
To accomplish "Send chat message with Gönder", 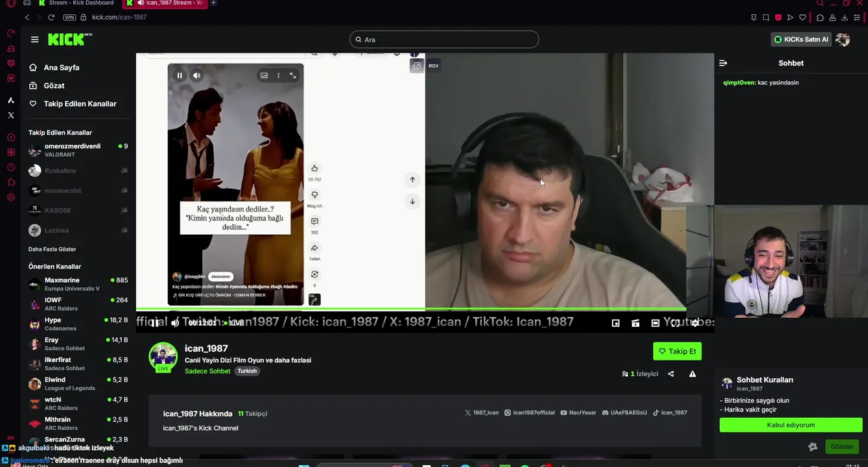I will 842,446.
